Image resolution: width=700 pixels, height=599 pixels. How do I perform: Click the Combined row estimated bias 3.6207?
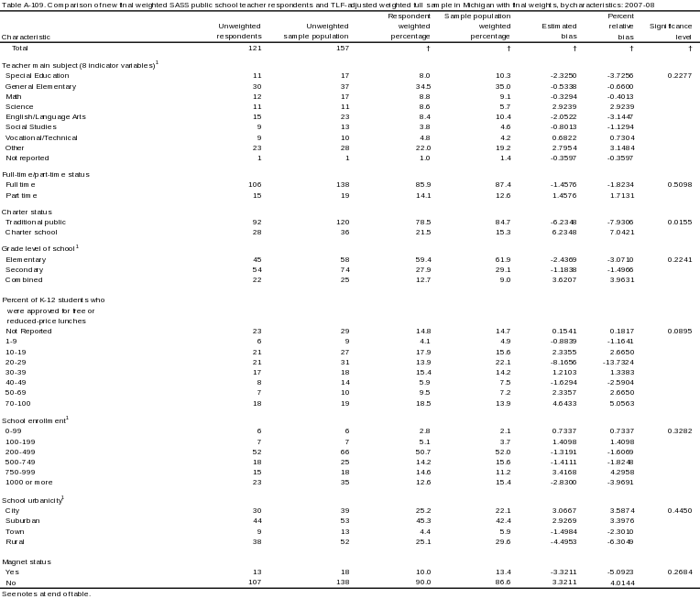click(564, 280)
